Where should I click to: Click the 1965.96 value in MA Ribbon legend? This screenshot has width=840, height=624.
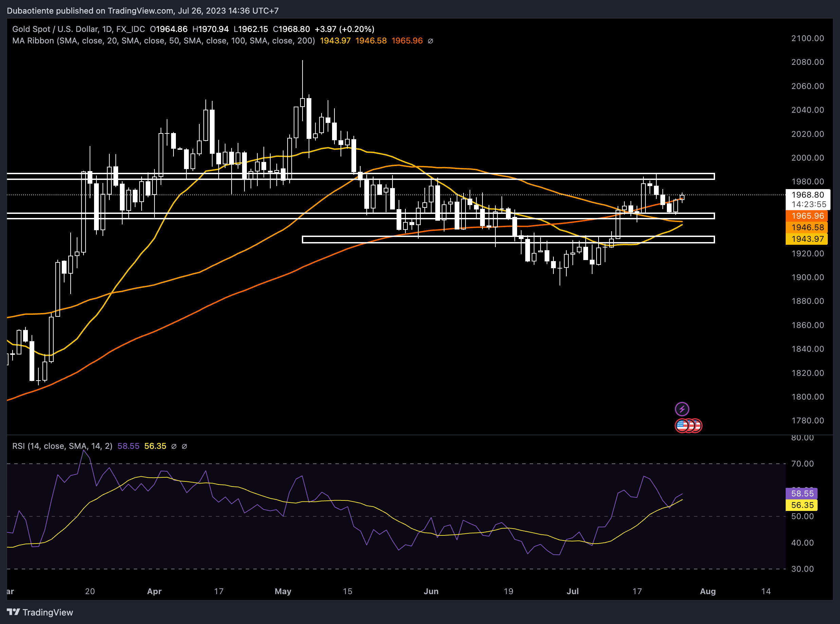click(407, 41)
